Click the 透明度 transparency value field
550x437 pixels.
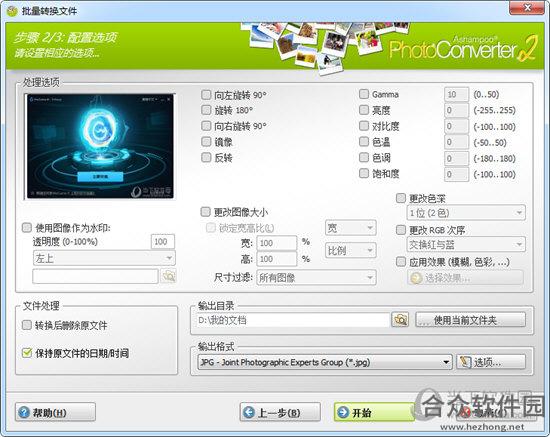(x=163, y=242)
